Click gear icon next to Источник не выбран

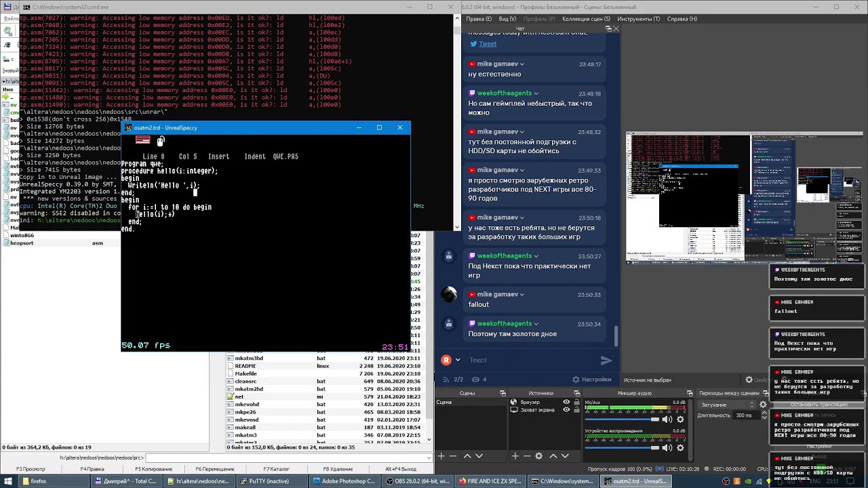(x=749, y=380)
